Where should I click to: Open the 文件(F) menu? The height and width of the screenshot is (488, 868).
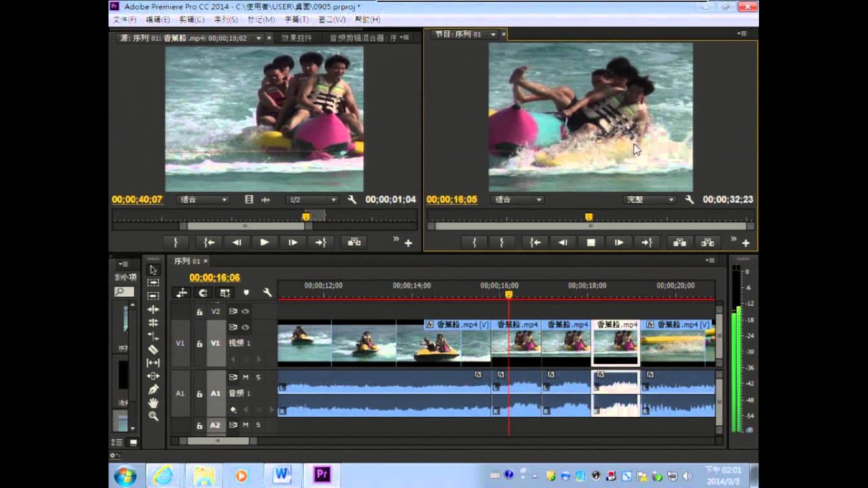tap(123, 20)
